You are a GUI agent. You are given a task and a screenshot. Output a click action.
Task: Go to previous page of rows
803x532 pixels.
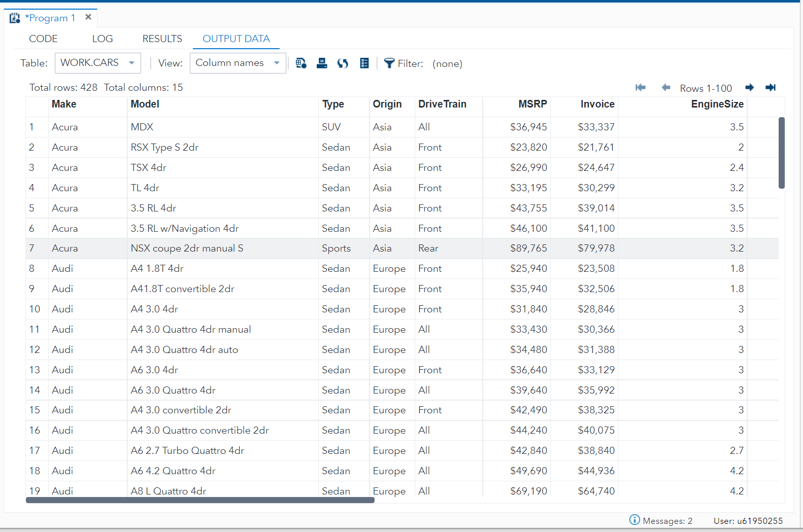[x=666, y=88]
